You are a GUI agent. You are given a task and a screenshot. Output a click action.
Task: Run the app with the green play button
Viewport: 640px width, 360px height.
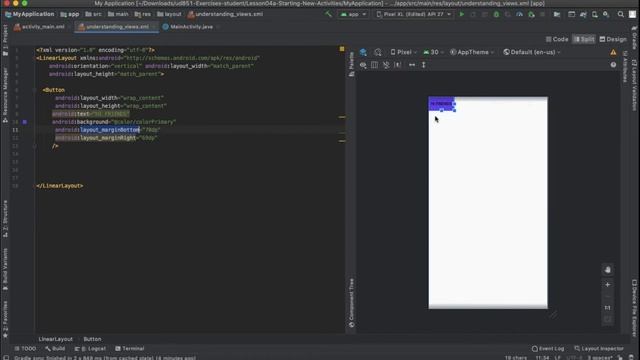(462, 14)
